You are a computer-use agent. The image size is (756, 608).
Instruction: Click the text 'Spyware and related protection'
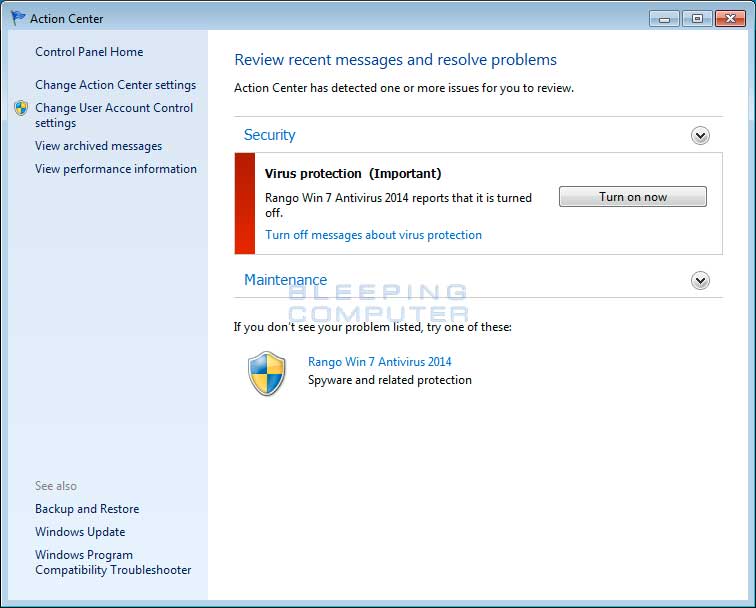pyautogui.click(x=390, y=380)
